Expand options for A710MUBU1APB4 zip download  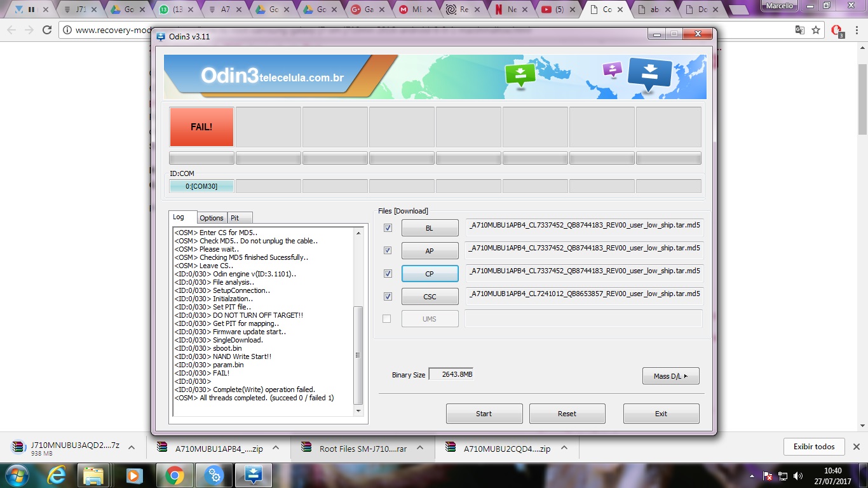[276, 447]
